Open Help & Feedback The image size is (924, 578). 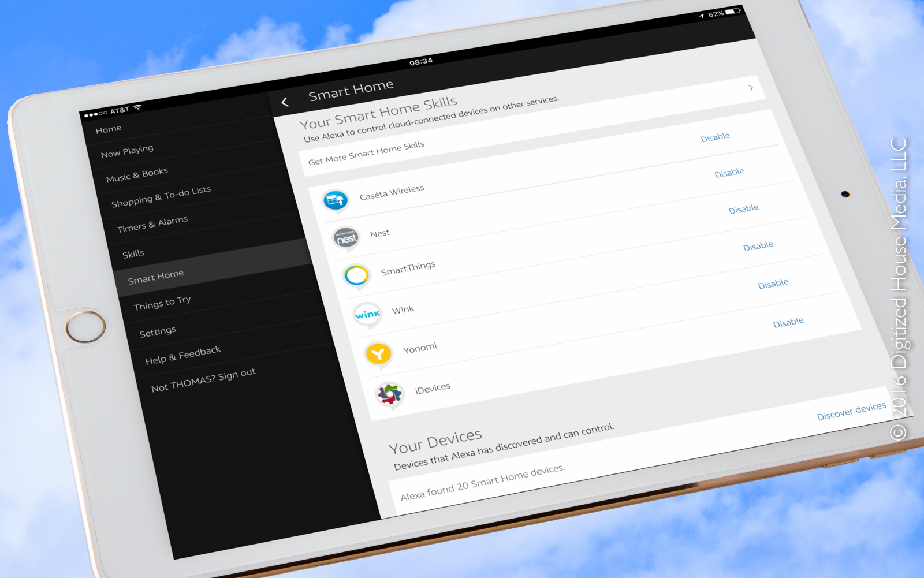tap(183, 355)
